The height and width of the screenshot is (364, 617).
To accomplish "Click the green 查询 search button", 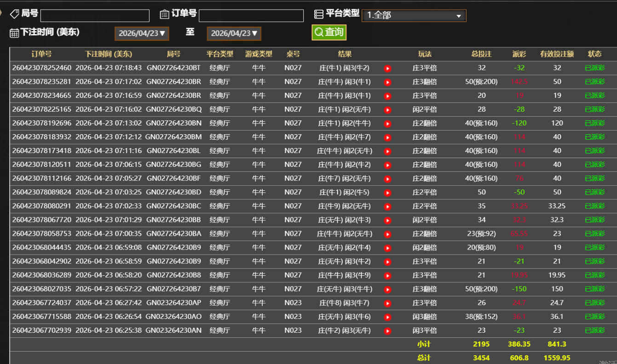I will pos(329,32).
